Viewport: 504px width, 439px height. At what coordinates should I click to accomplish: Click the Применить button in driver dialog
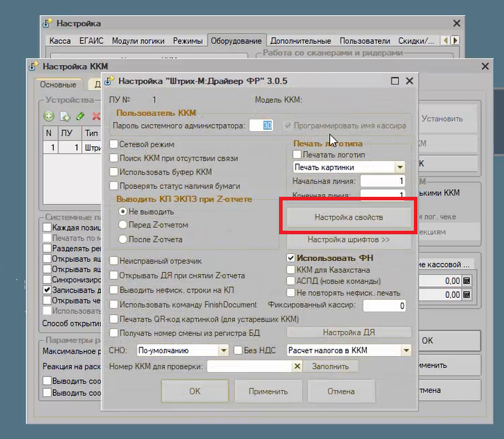click(x=268, y=391)
